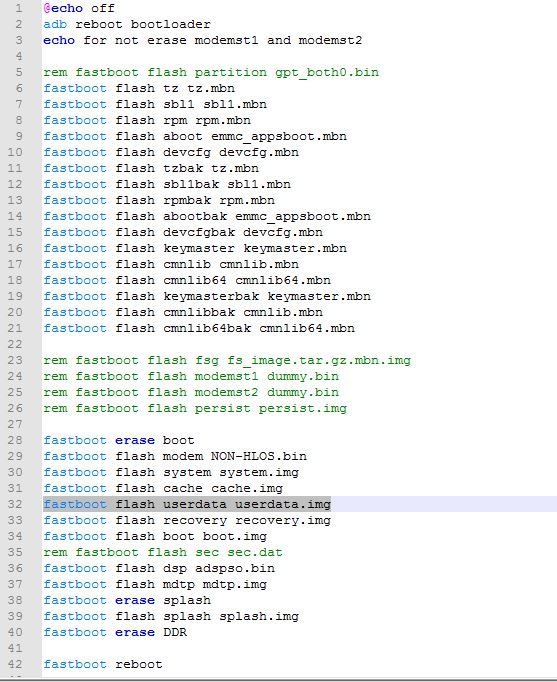
Task: Click 'emmc_appsboot.mbn' on the aboot line
Action: (279, 136)
